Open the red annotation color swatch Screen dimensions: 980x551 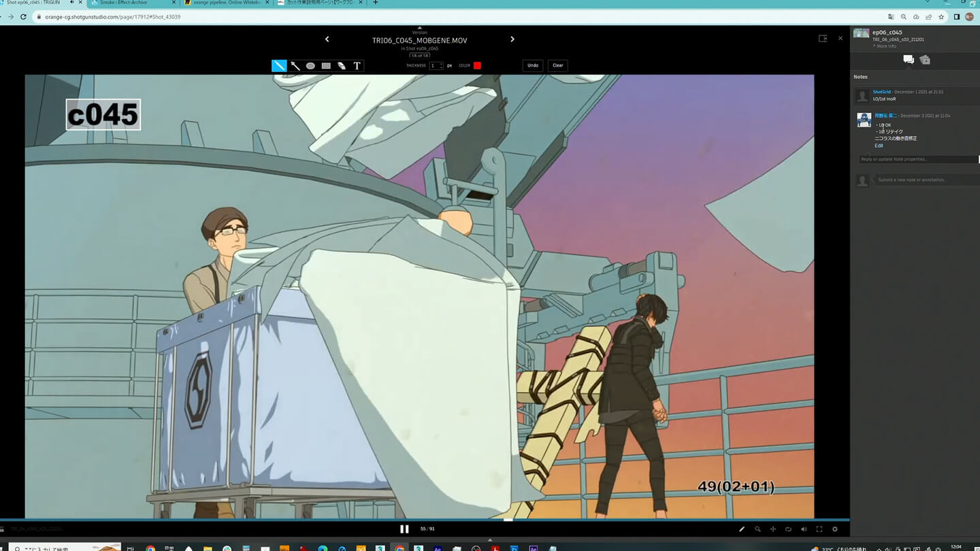coord(477,65)
